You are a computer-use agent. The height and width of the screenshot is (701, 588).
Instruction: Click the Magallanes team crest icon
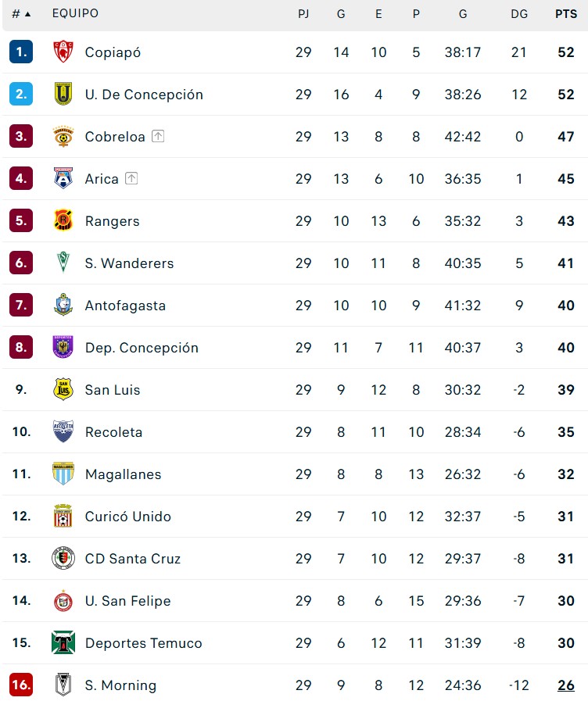(63, 474)
